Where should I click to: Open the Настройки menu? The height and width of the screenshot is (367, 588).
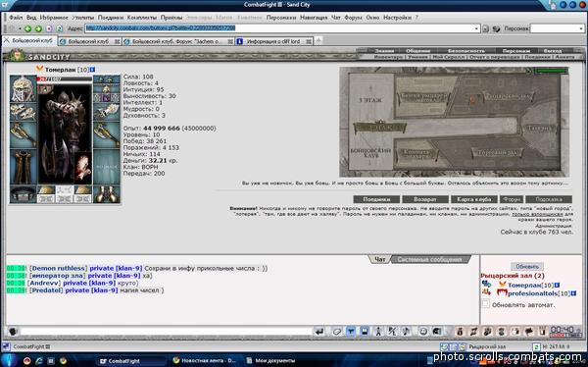[397, 18]
